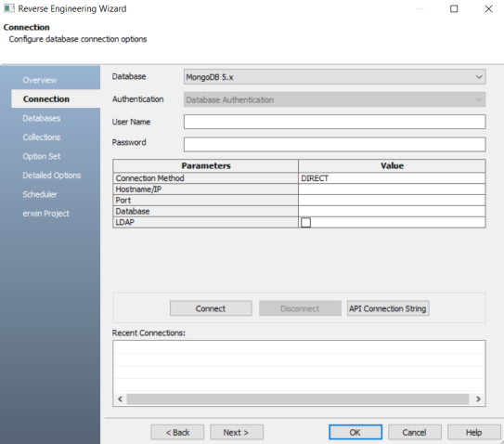Click into the User Name field
Viewport: 504px width, 444px height.
pyautogui.click(x=334, y=122)
